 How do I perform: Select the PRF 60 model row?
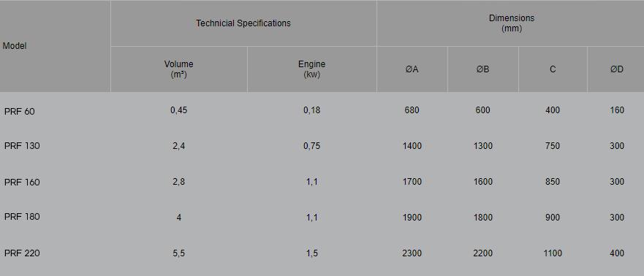click(x=322, y=110)
